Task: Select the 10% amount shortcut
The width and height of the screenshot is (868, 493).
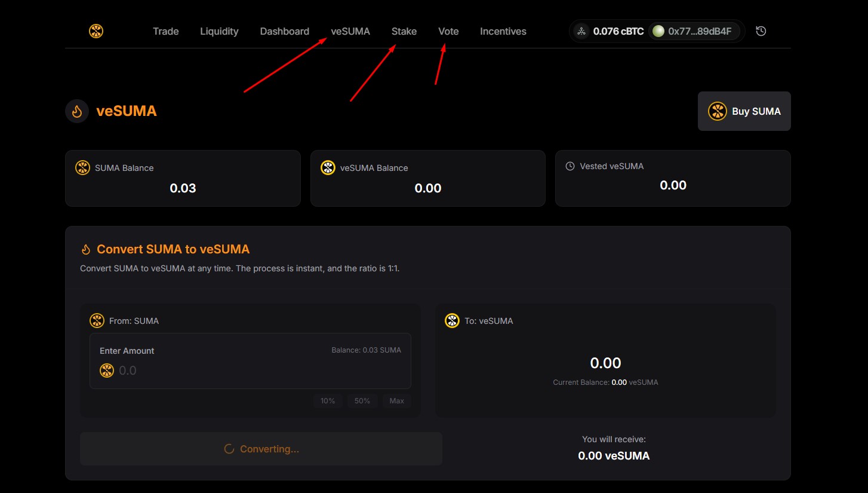Action: pos(328,401)
